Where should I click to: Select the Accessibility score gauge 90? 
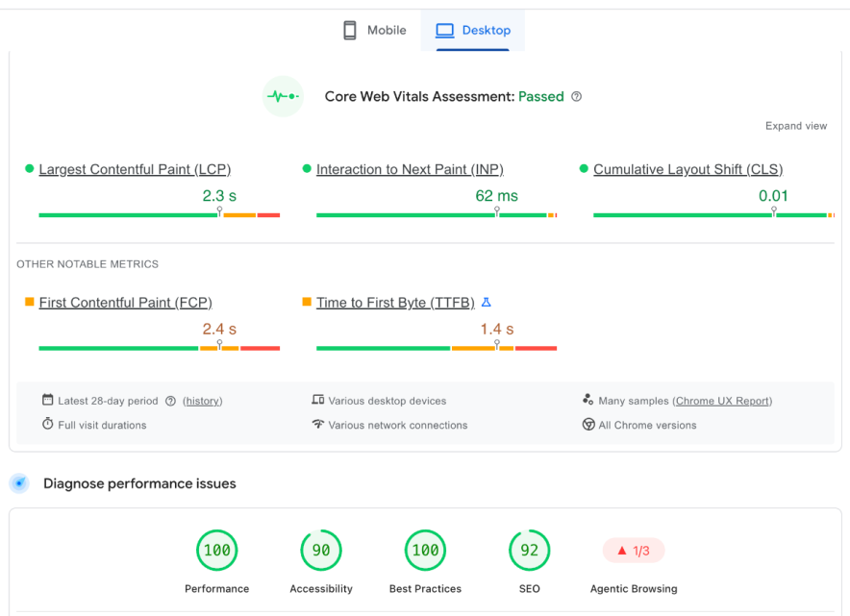pyautogui.click(x=321, y=551)
